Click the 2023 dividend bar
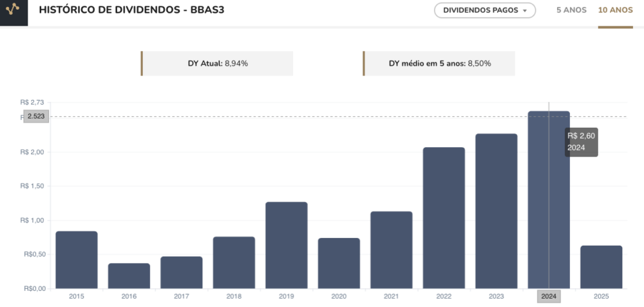 (x=497, y=211)
